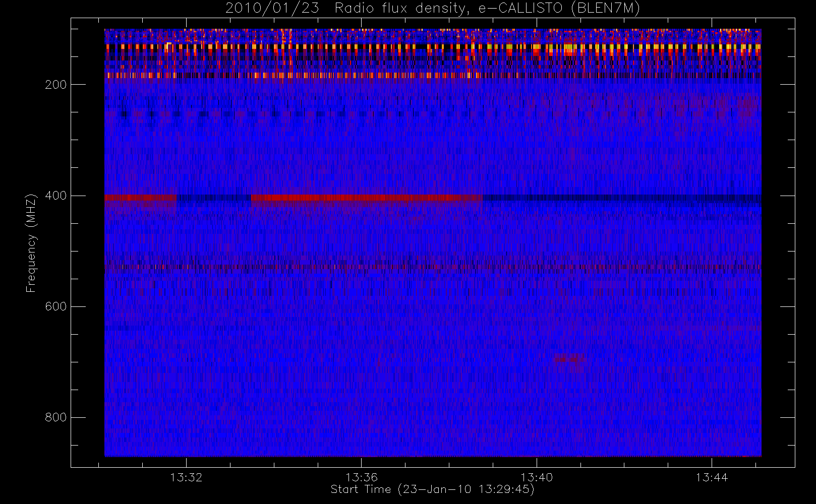Image resolution: width=816 pixels, height=504 pixels.
Task: Click the 13:44 time tick label
Action: click(x=712, y=477)
